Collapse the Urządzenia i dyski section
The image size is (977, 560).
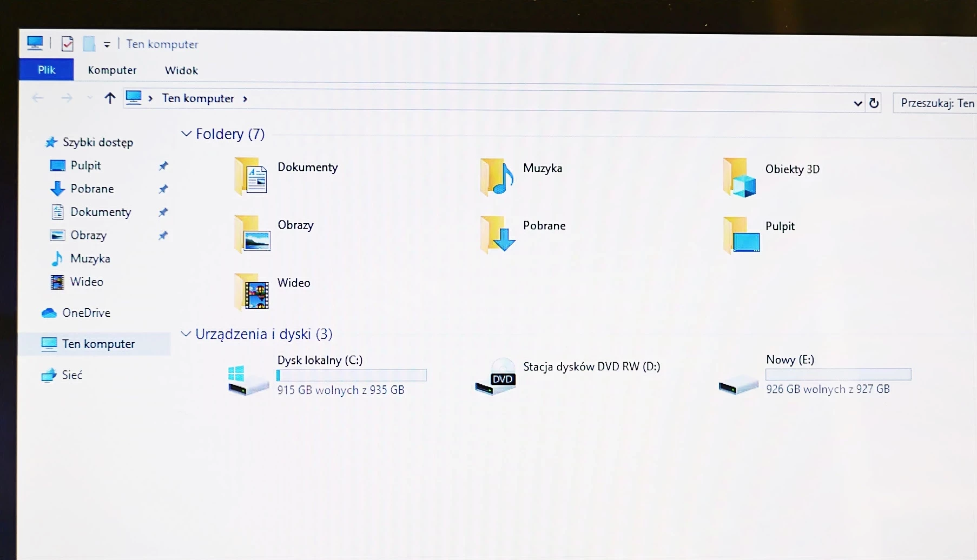click(x=186, y=334)
